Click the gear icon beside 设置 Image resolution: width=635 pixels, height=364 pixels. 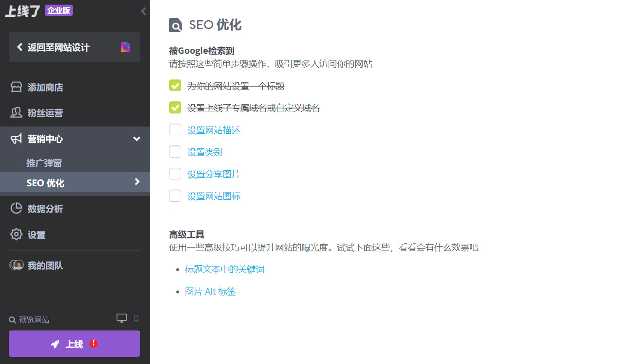(x=16, y=235)
